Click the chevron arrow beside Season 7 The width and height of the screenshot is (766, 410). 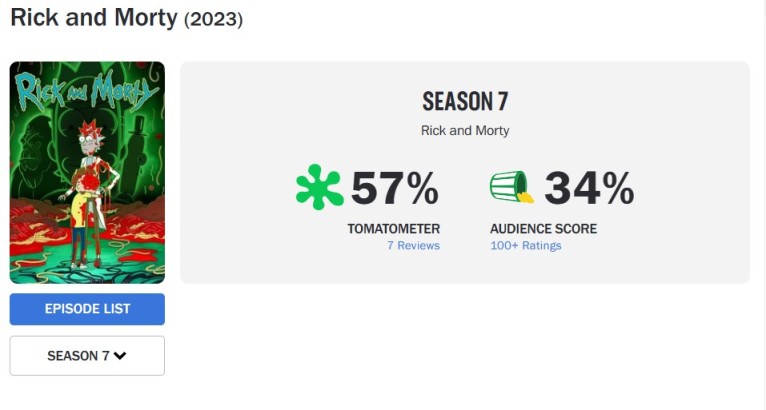[x=120, y=356]
